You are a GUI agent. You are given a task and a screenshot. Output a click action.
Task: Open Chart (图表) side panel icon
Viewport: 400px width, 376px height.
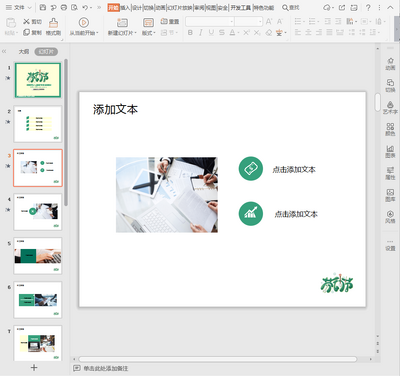tap(390, 151)
